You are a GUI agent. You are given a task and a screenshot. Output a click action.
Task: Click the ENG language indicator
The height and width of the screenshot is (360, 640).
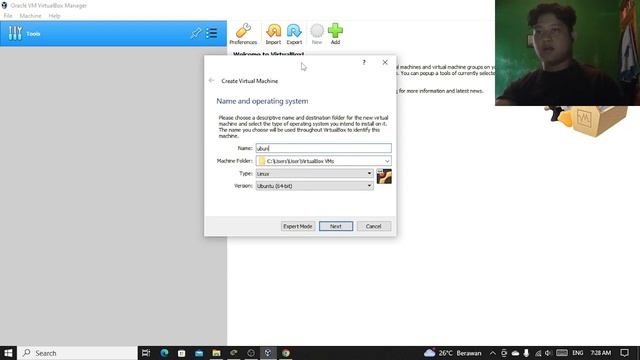[578, 353]
